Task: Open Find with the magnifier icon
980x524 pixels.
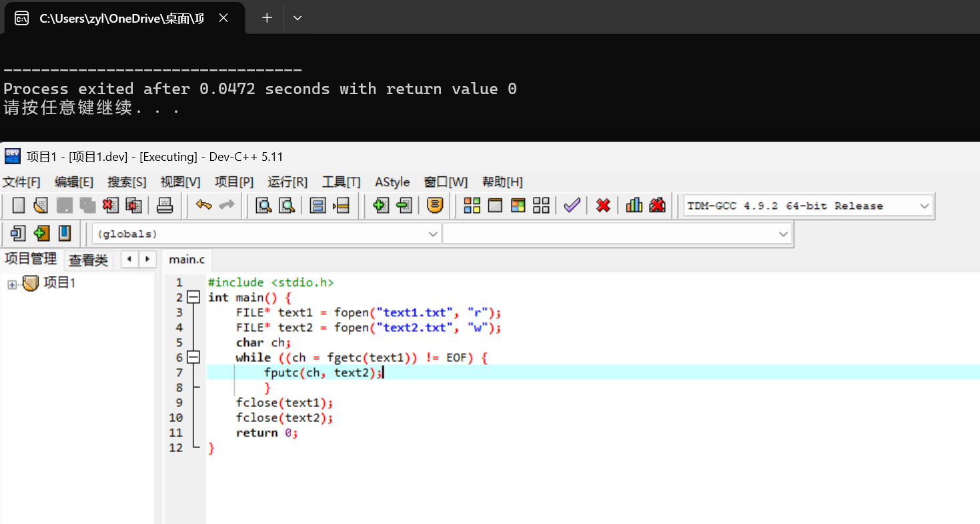Action: point(264,206)
